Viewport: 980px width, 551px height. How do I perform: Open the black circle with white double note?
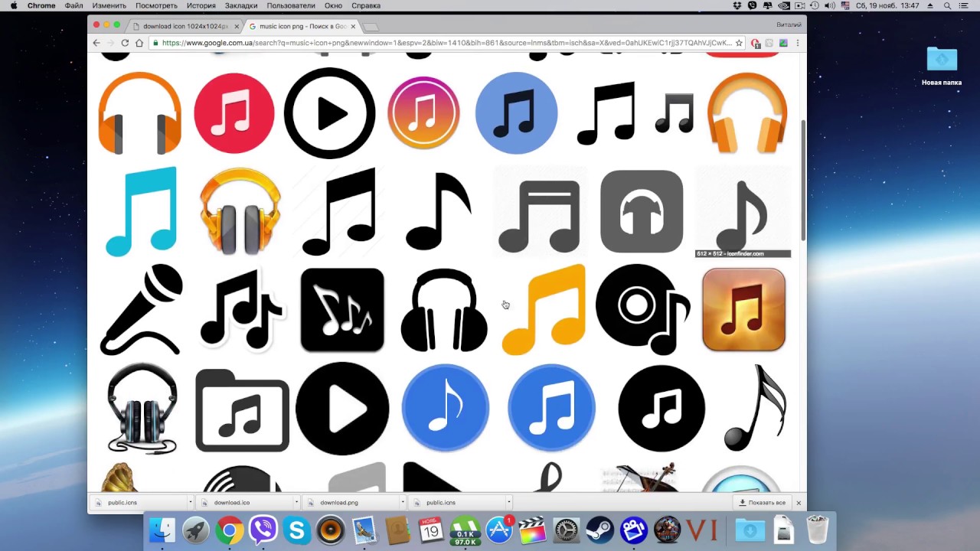(661, 409)
